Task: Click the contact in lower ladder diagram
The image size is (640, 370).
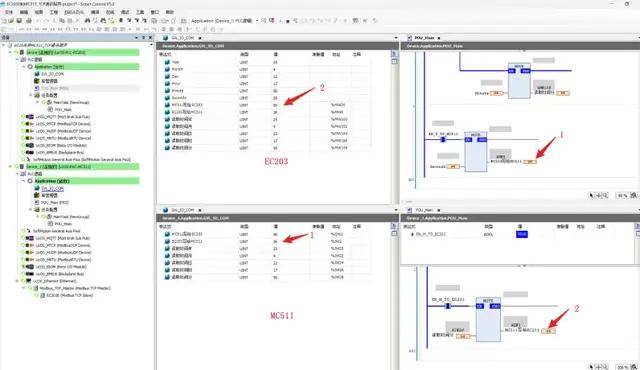Action: click(x=448, y=306)
